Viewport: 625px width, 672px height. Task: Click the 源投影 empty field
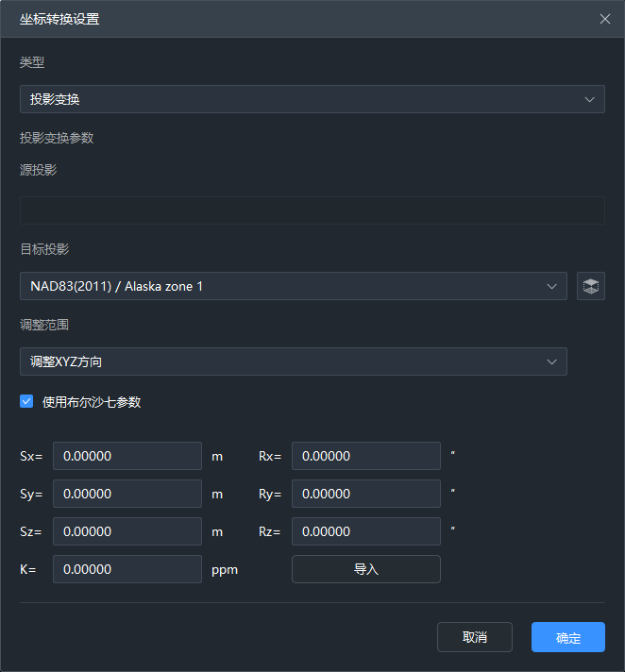[x=312, y=210]
